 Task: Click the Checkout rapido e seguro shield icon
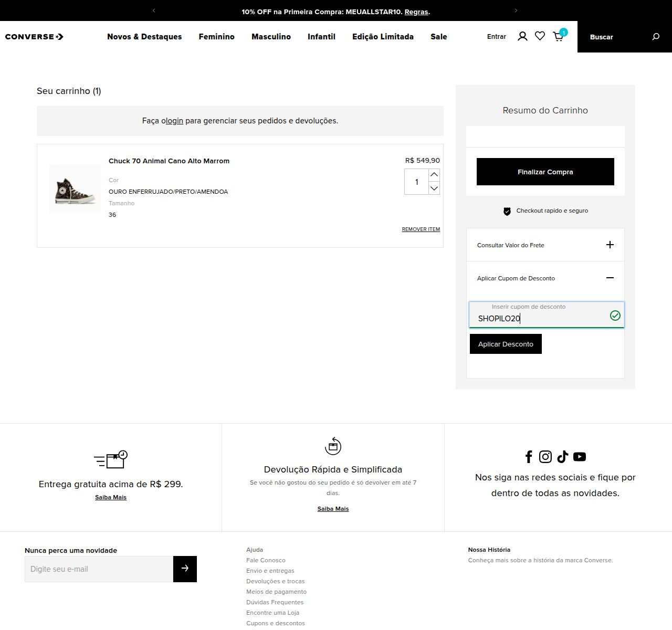coord(507,211)
